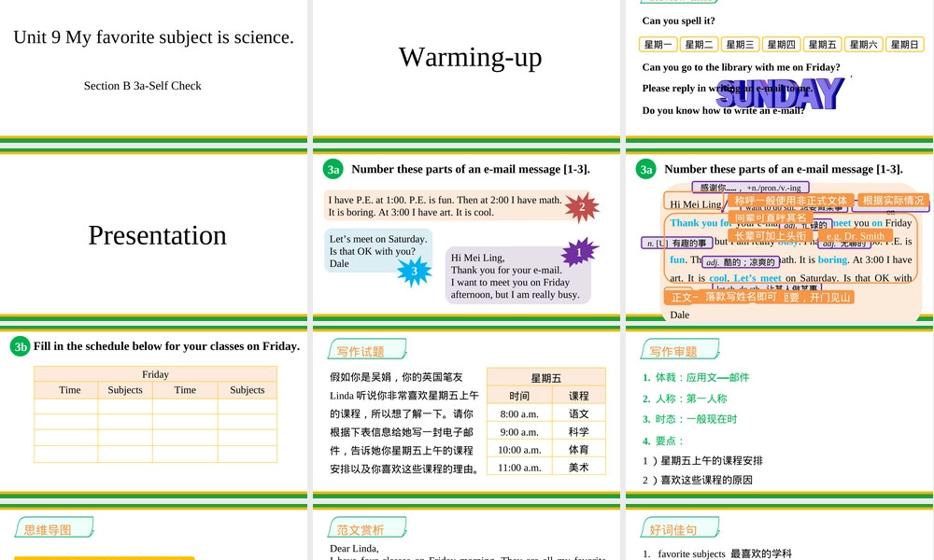This screenshot has height=560, width=934.
Task: Select the '1. 体裁：应用文—邮件' line
Action: click(x=696, y=377)
